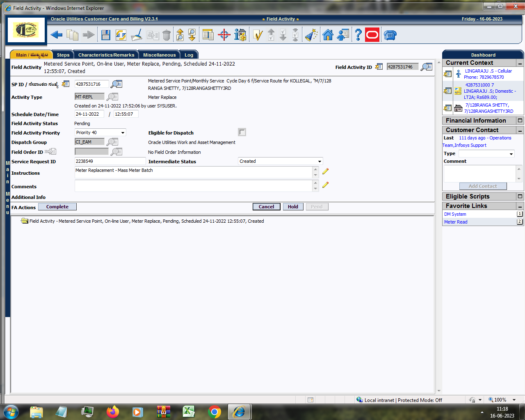The height and width of the screenshot is (420, 525).
Task: Click the Windows Start button
Action: [x=11, y=412]
